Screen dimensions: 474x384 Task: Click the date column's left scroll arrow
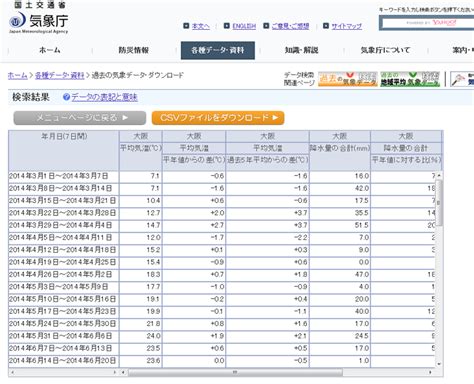click(13, 372)
